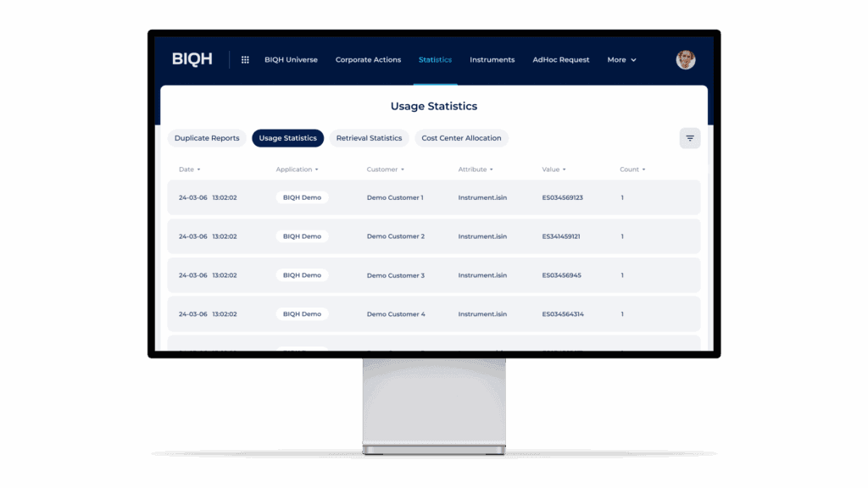Sort by Value column header
This screenshot has width=868, height=488.
click(554, 169)
